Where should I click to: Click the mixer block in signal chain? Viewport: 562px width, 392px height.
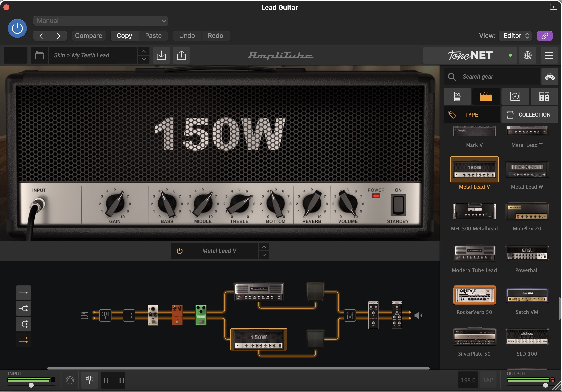pyautogui.click(x=350, y=315)
